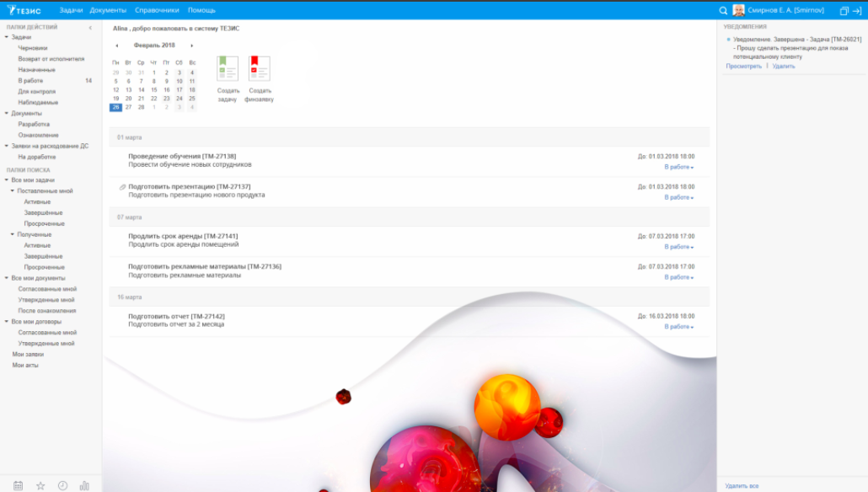Collapse the Документы tree node

7,114
